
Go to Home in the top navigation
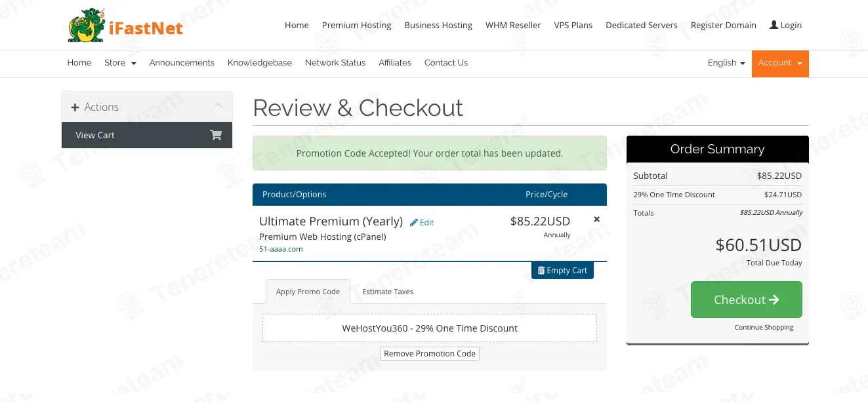point(297,26)
